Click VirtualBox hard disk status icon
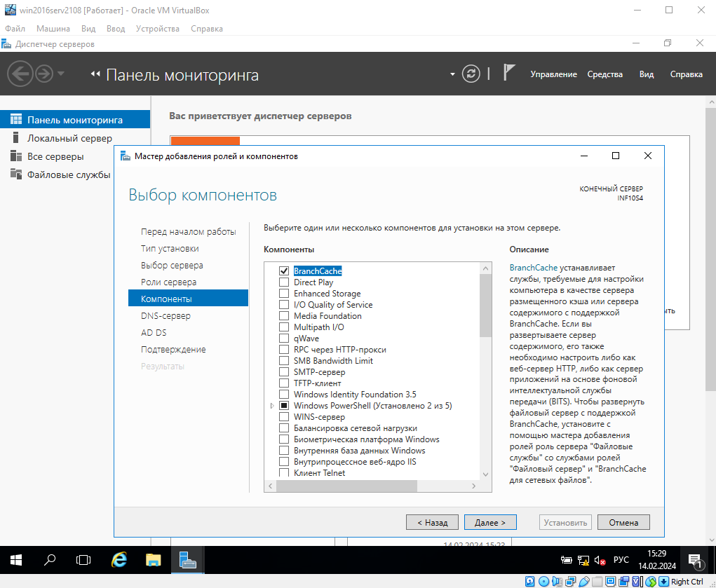Screen dimensions: 716x588 (529, 582)
